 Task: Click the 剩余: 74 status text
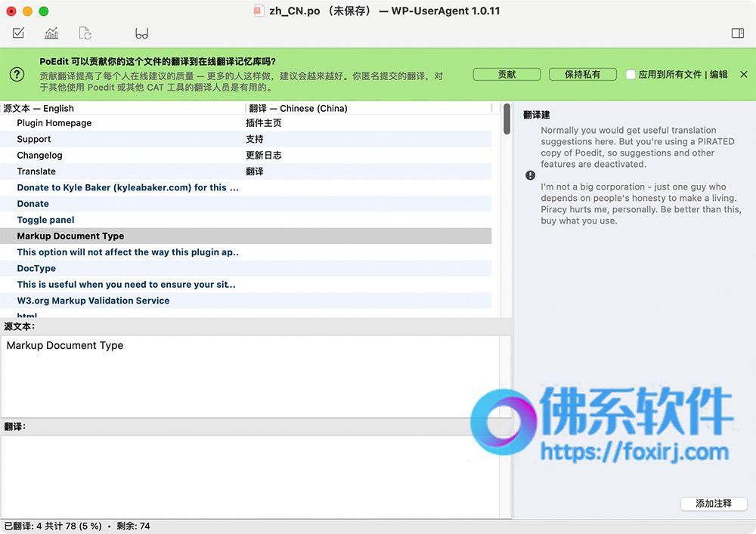133,526
